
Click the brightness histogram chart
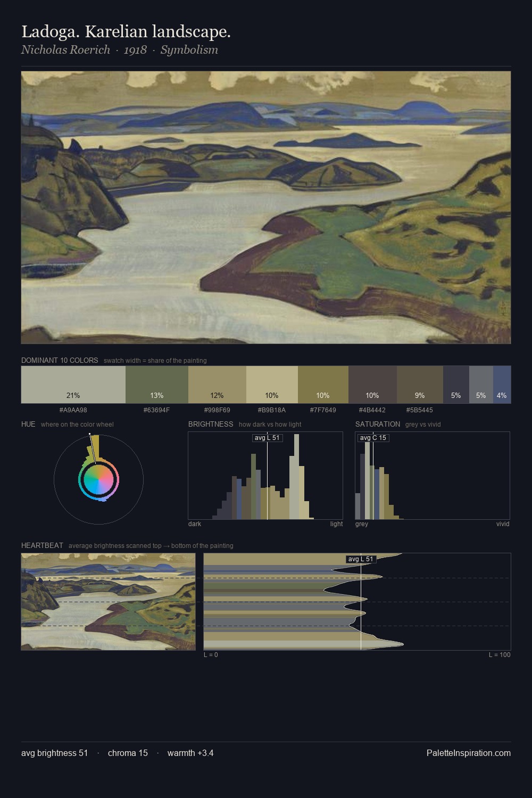(265, 476)
